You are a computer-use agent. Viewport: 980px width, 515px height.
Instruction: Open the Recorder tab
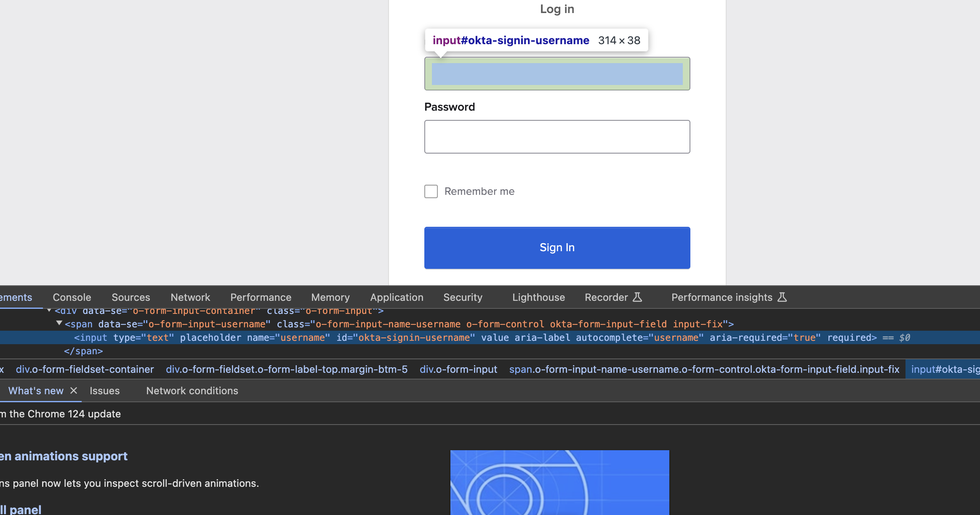point(613,297)
